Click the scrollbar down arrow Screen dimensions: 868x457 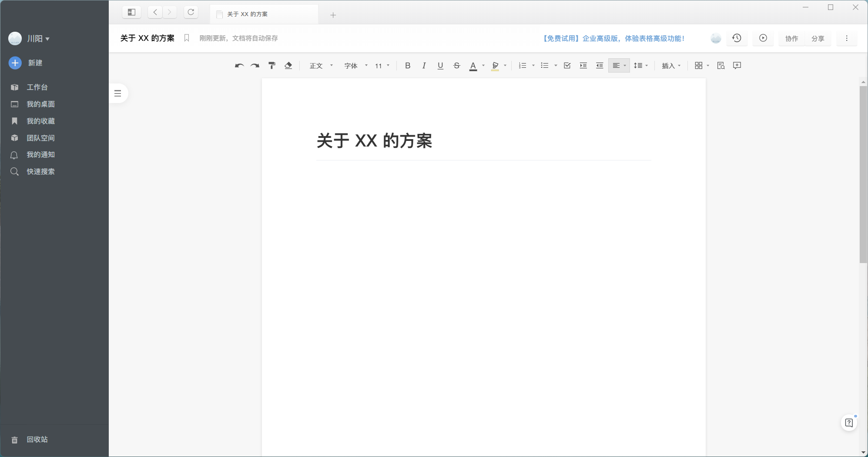pyautogui.click(x=863, y=453)
